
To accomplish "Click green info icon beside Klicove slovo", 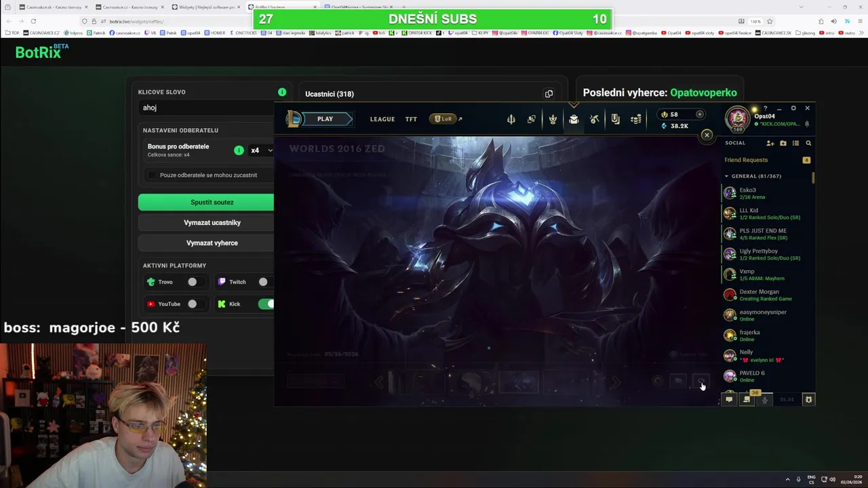I will (x=282, y=92).
